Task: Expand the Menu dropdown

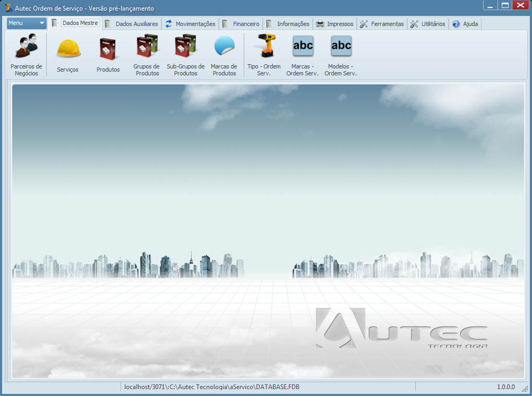Action: point(27,23)
